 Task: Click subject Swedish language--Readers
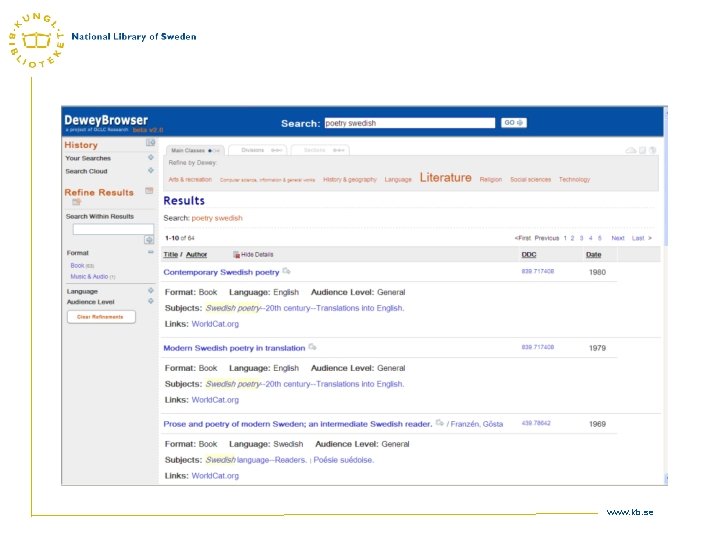256,460
